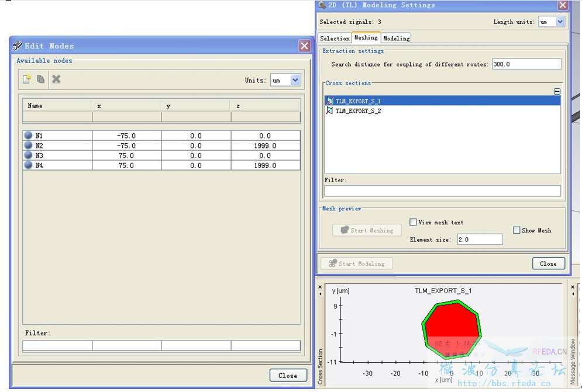Click the 2D Modeling Settings title icon

pyautogui.click(x=322, y=5)
